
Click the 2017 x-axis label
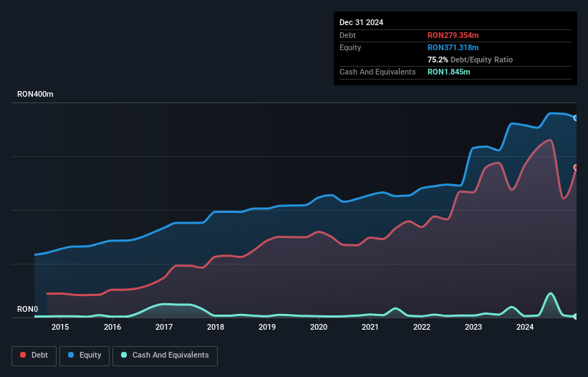point(164,327)
